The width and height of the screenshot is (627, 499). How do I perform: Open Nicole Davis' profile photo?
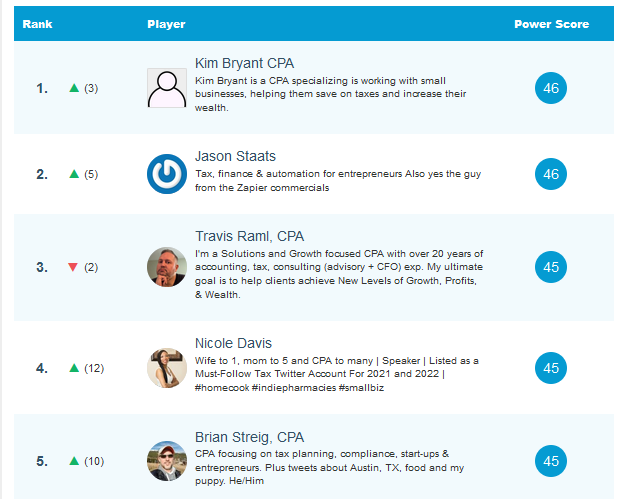click(167, 368)
